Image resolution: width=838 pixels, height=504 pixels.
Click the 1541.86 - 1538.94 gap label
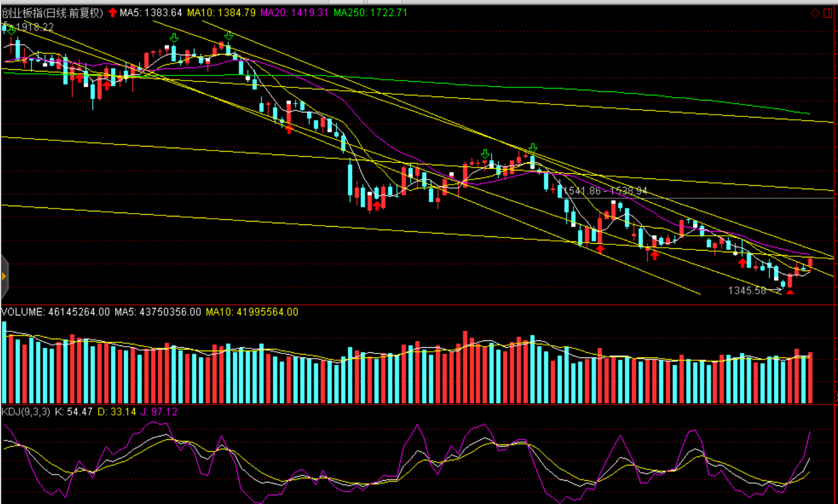point(605,191)
